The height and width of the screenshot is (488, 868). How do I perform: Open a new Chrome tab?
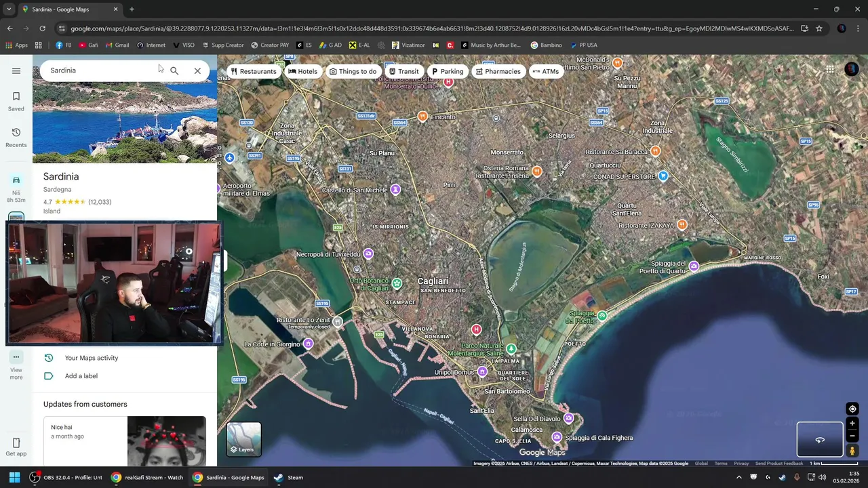tap(132, 9)
